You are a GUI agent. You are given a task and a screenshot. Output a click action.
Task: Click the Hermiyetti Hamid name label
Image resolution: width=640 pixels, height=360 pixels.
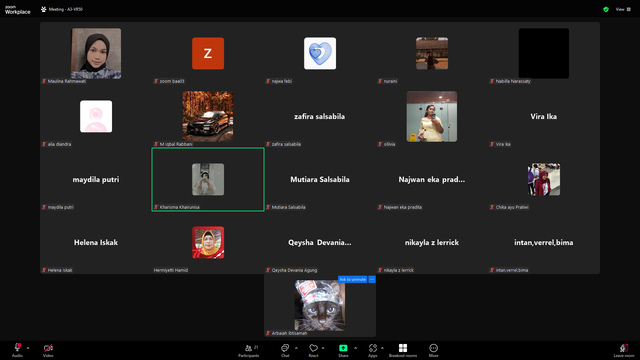click(171, 270)
